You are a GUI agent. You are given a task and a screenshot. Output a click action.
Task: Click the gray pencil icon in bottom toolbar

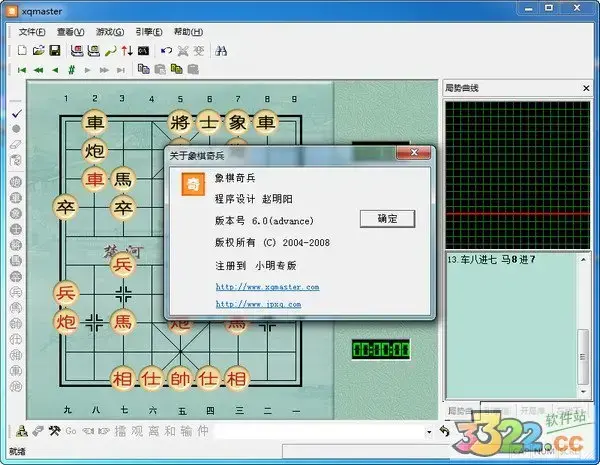(38, 431)
